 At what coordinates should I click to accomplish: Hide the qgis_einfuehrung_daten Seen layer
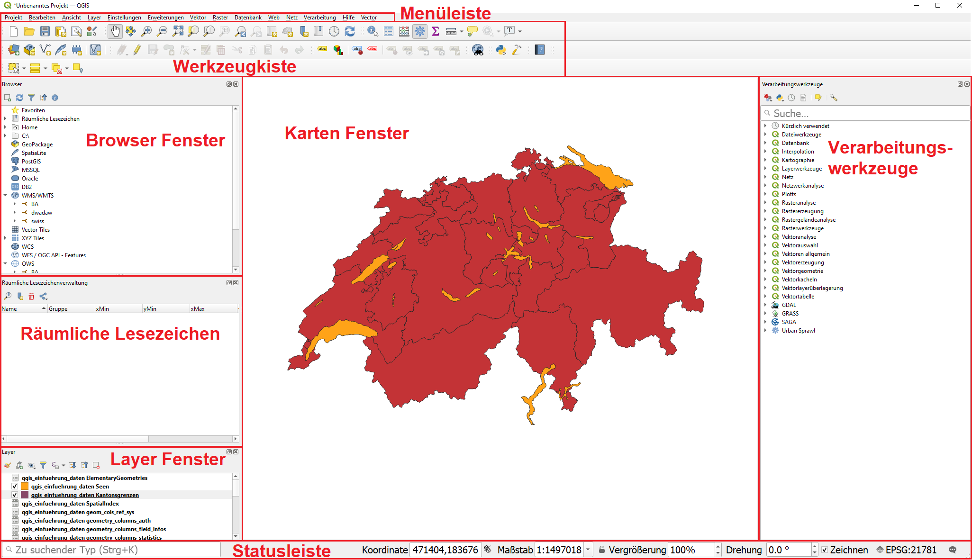14,486
